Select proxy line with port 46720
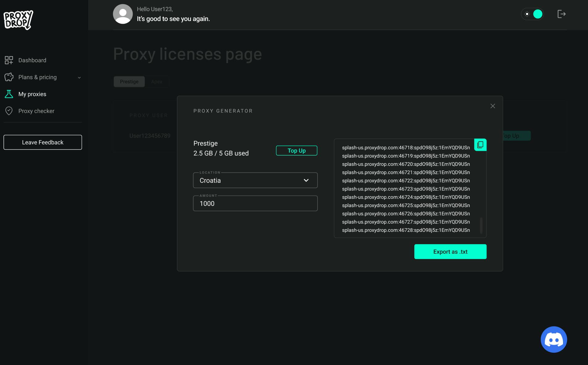This screenshot has width=588, height=365. (406, 164)
